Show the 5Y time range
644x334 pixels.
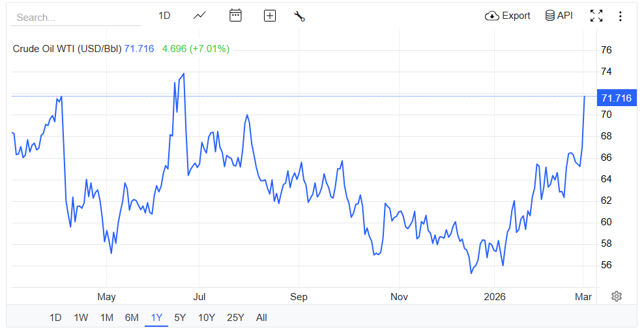pos(180,318)
